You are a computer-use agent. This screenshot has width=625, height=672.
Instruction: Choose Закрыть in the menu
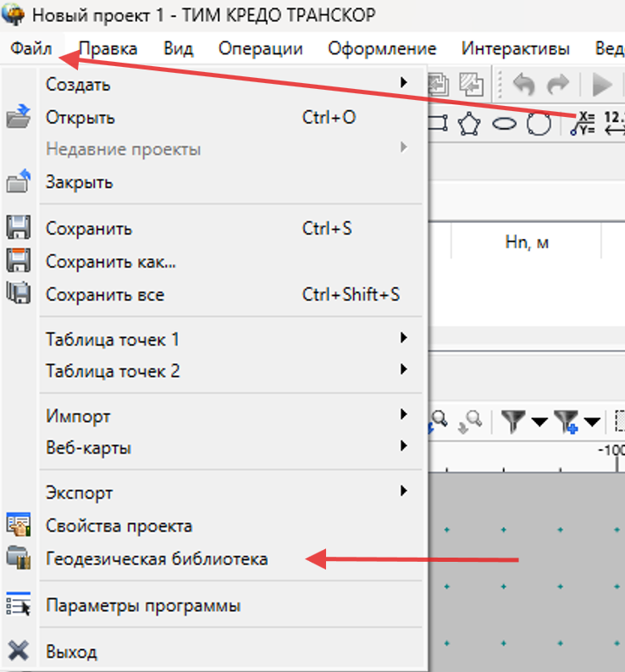point(231,182)
